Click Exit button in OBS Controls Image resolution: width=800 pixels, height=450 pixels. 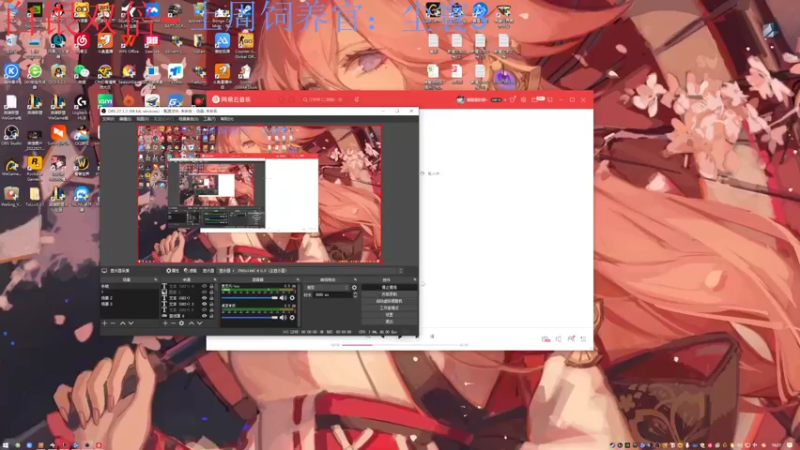(389, 321)
